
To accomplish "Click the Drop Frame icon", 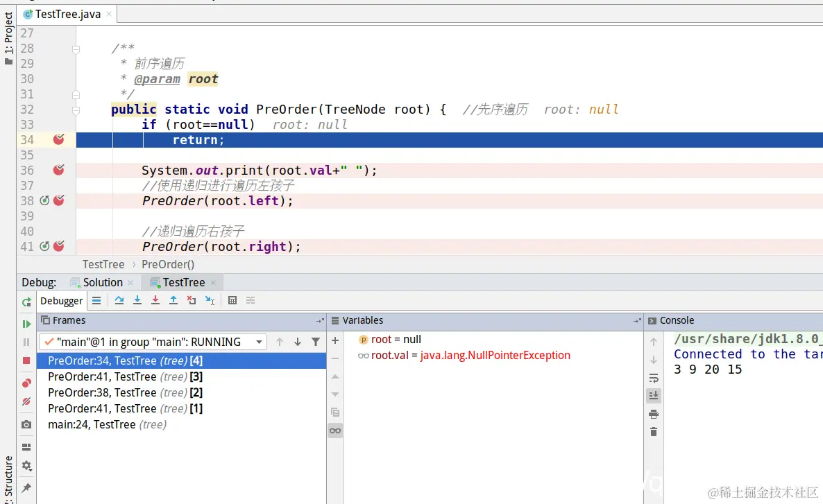I will [192, 300].
